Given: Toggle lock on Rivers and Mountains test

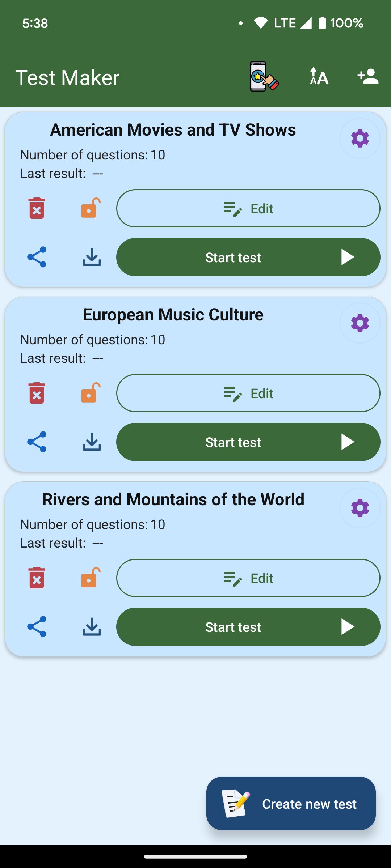Looking at the screenshot, I should (90, 578).
